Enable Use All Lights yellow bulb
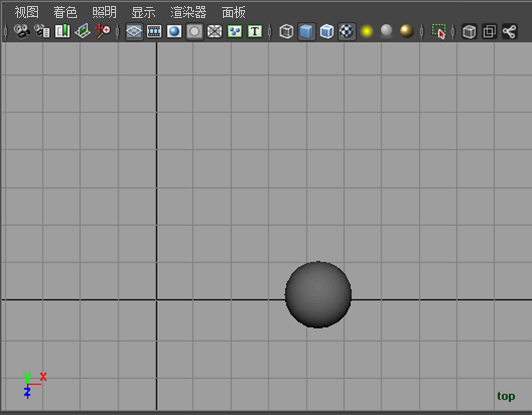This screenshot has height=415, width=532. (367, 32)
